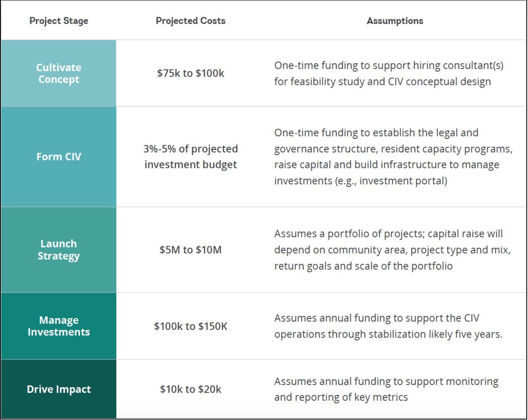Select the Cultivate Concept stage cell
Image resolution: width=528 pixels, height=420 pixels.
point(59,73)
